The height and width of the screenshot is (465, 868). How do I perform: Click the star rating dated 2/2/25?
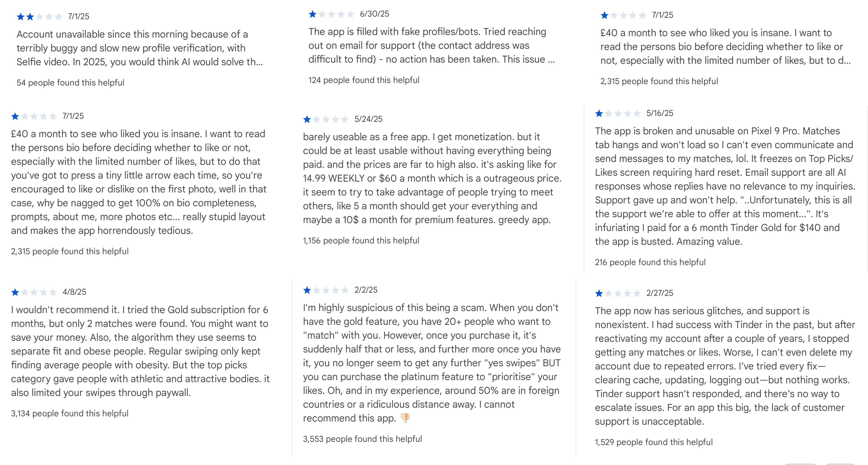pos(325,290)
